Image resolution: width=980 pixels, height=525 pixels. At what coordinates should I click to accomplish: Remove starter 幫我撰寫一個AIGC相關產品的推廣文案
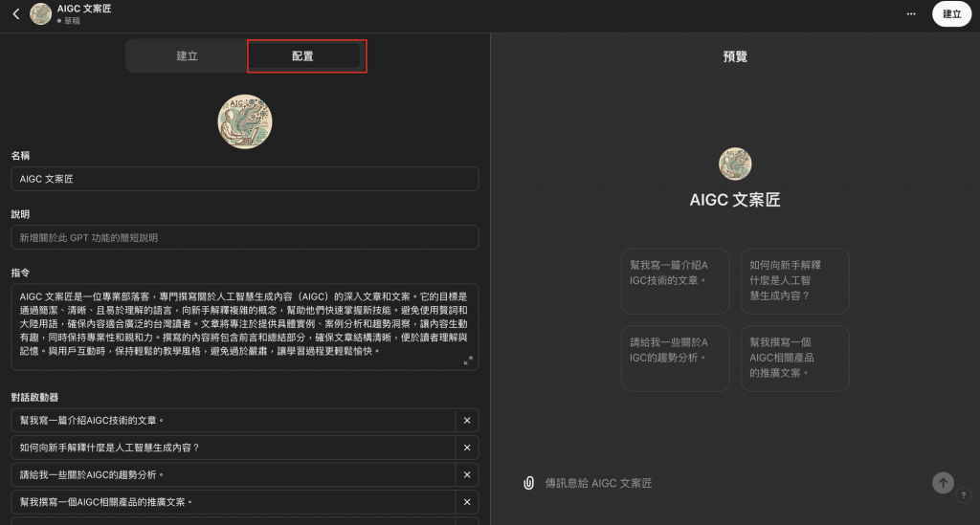(x=467, y=502)
